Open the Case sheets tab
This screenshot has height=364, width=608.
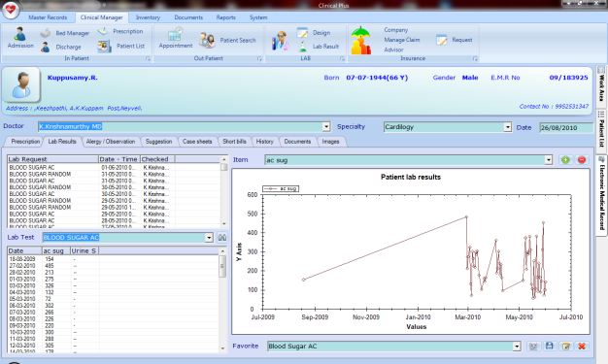pyautogui.click(x=197, y=142)
